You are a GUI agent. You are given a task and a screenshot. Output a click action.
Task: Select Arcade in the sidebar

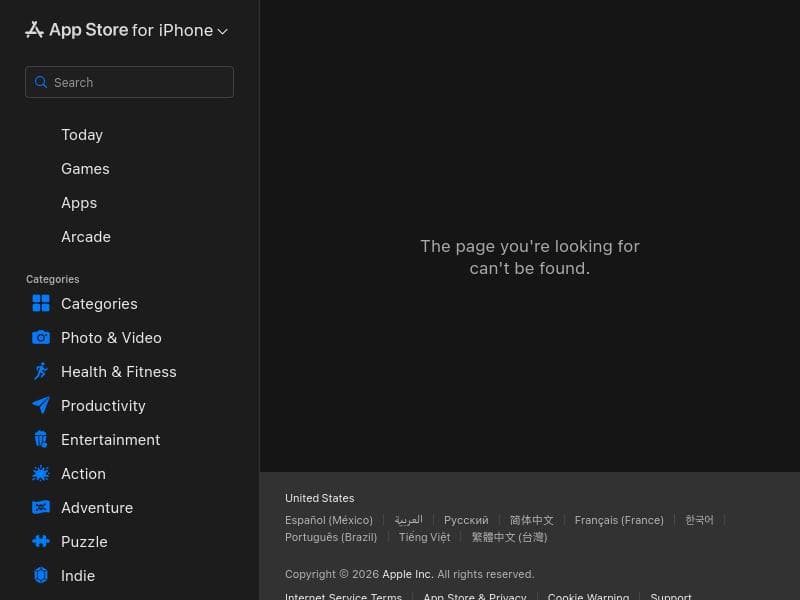coord(86,237)
